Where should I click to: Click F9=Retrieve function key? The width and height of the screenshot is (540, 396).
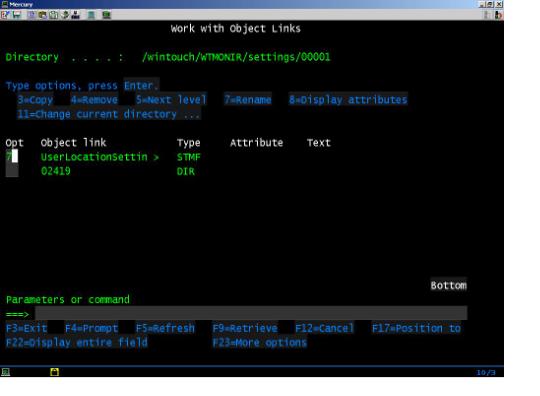(245, 328)
